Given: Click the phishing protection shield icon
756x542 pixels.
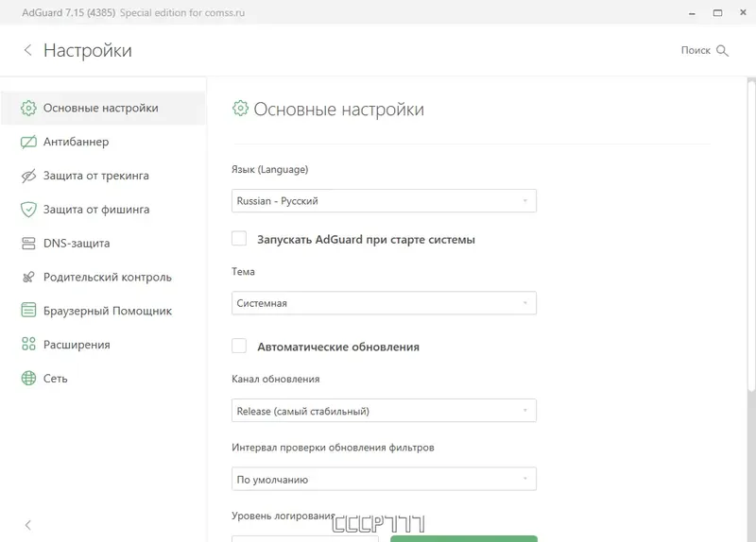Looking at the screenshot, I should (28, 210).
